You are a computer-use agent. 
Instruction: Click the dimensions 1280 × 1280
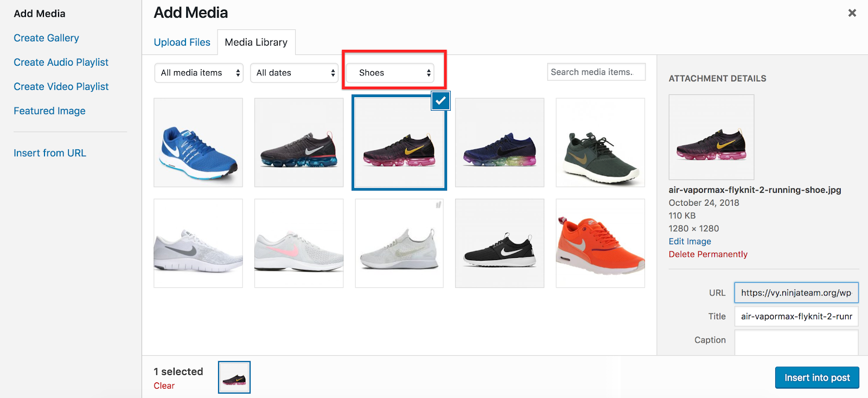694,229
